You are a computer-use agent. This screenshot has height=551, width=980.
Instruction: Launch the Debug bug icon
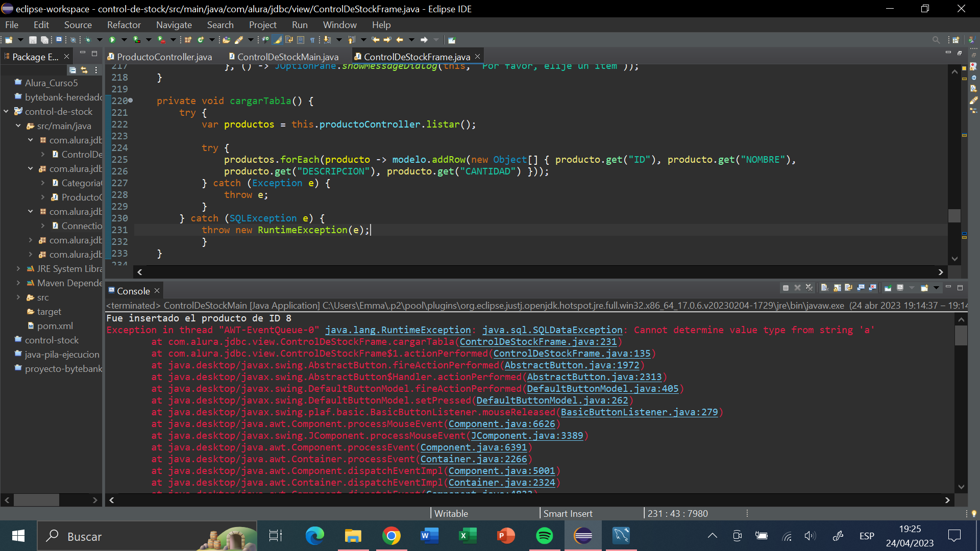point(88,40)
